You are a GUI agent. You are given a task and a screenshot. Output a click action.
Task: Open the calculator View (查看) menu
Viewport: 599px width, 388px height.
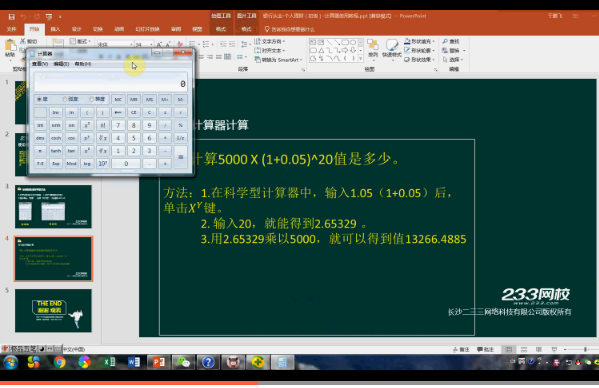point(40,64)
